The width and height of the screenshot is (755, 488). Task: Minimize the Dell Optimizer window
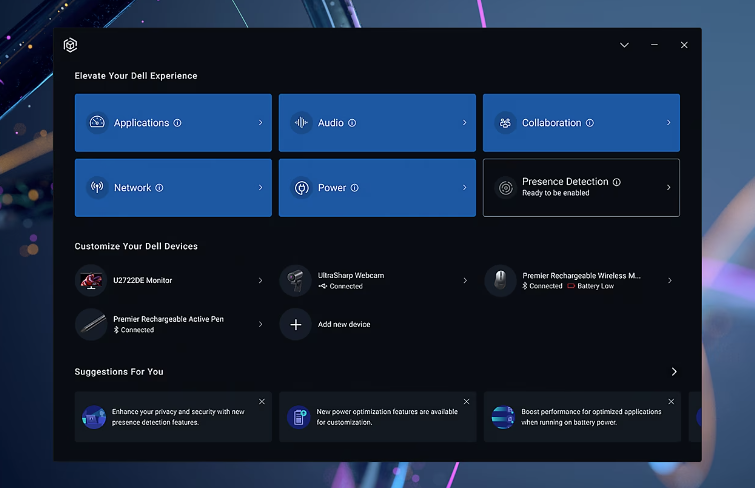point(654,45)
